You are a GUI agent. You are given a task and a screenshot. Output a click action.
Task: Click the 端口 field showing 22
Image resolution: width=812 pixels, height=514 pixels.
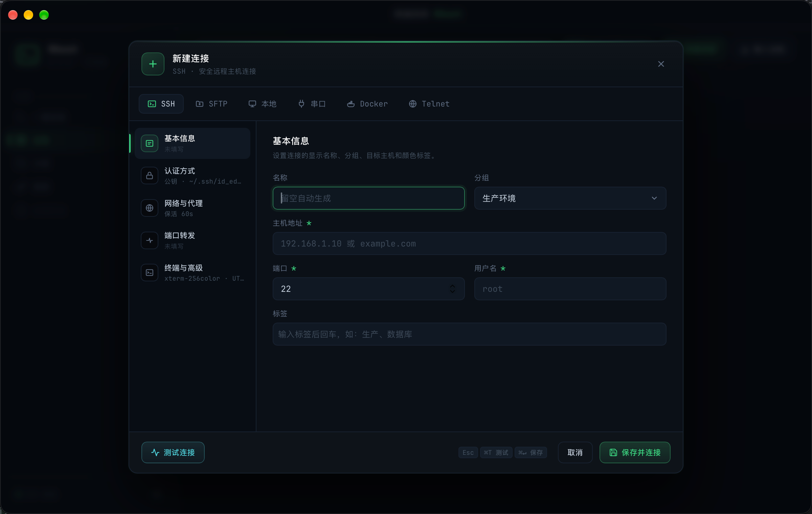[368, 289]
